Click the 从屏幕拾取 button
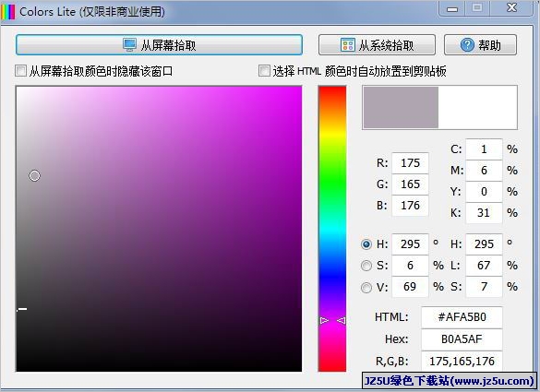Screen dimensions: 540x392 click(x=159, y=45)
